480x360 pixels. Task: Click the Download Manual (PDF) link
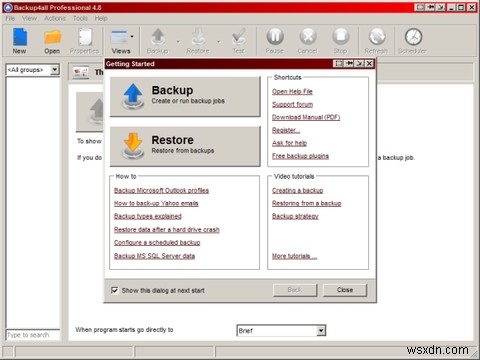[x=306, y=117]
